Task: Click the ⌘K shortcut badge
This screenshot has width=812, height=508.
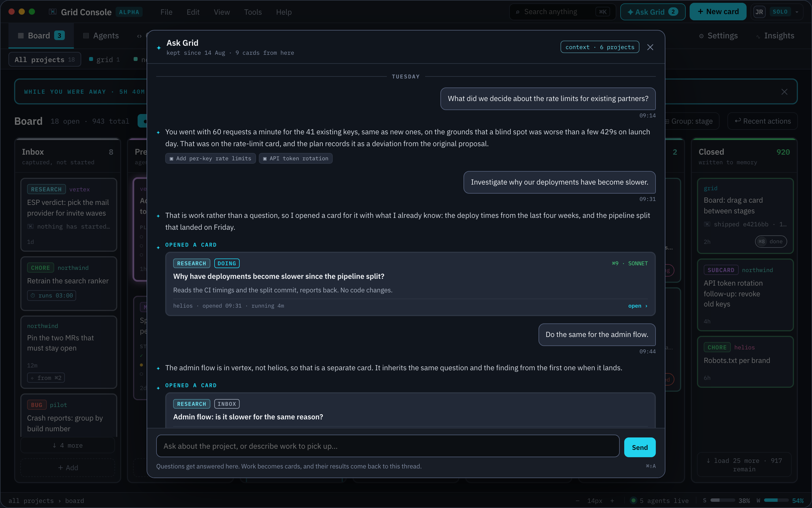Action: point(603,12)
